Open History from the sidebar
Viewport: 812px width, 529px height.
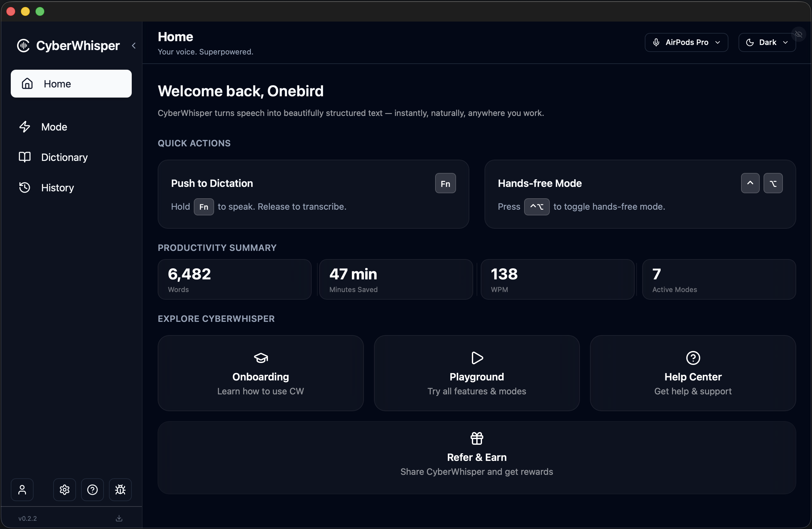pos(57,188)
